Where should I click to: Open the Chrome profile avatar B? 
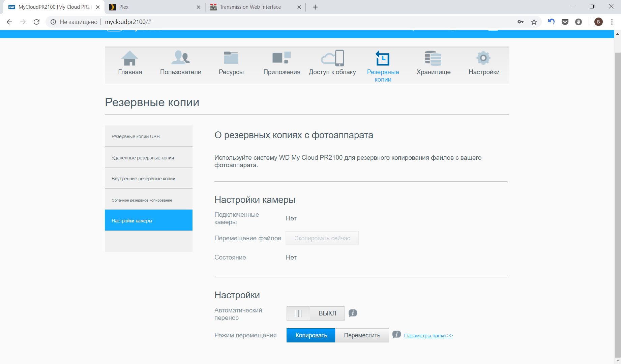(x=598, y=22)
